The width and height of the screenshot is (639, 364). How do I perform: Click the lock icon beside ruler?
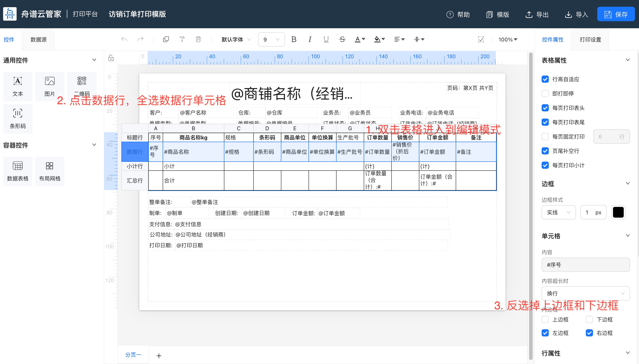tap(111, 58)
